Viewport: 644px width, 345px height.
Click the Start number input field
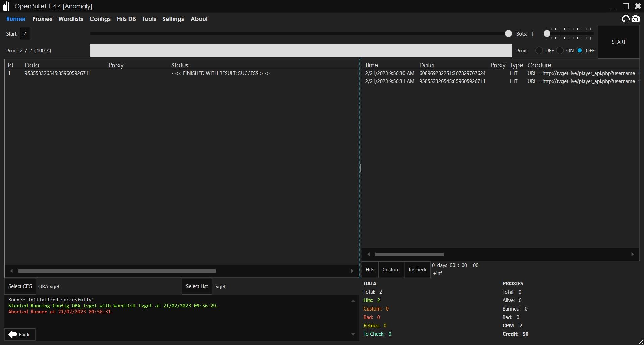(25, 34)
